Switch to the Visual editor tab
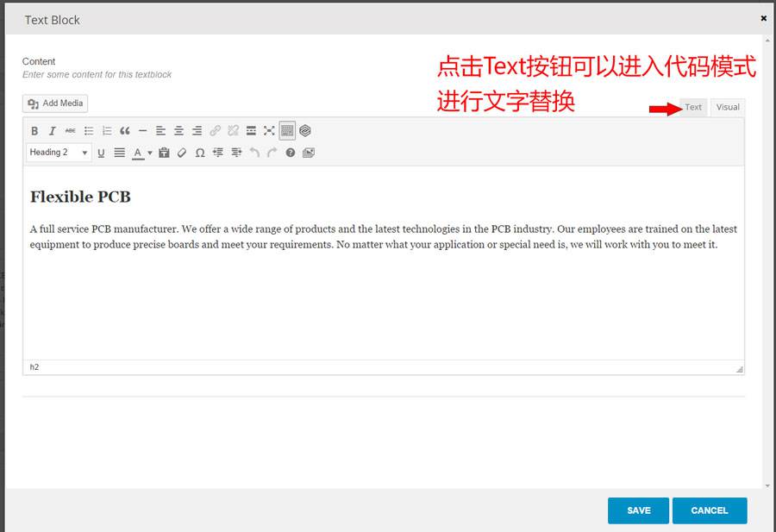 pyautogui.click(x=728, y=108)
